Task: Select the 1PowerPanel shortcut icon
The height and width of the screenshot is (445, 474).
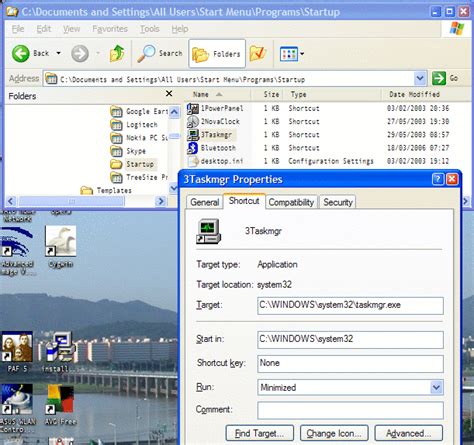Action: [x=193, y=108]
